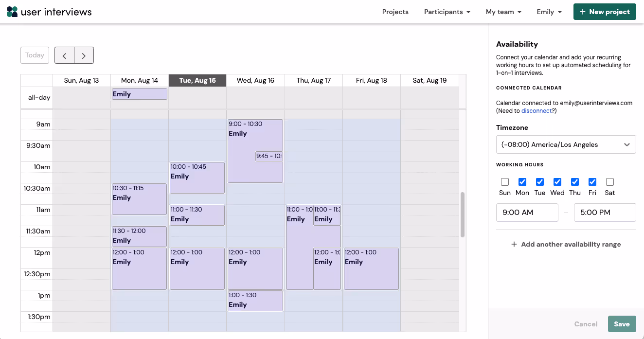
Task: Select the 10:30 Emily event on Monday
Action: tap(139, 198)
